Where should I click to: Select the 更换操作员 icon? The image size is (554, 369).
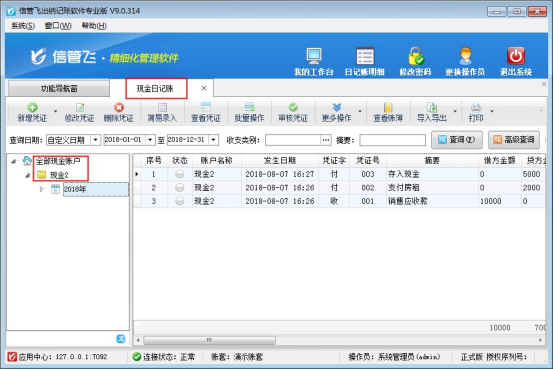[x=465, y=56]
